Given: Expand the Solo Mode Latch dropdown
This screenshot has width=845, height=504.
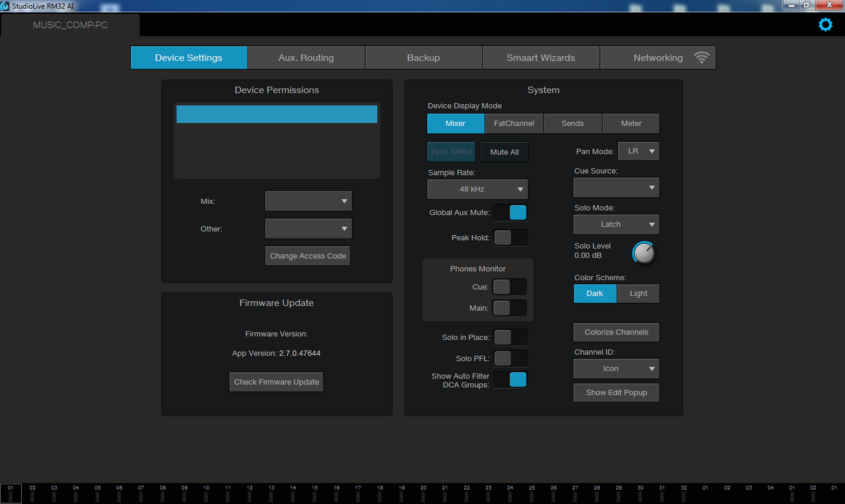Looking at the screenshot, I should click(x=616, y=224).
